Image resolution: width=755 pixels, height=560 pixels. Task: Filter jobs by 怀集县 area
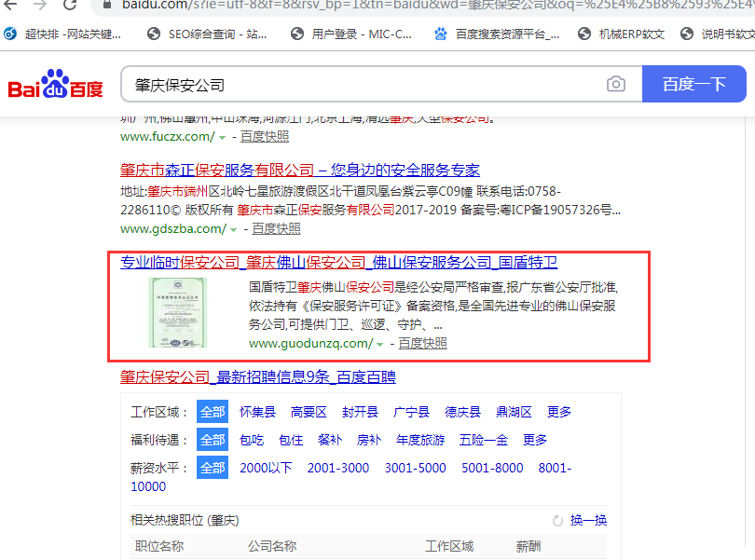click(257, 412)
